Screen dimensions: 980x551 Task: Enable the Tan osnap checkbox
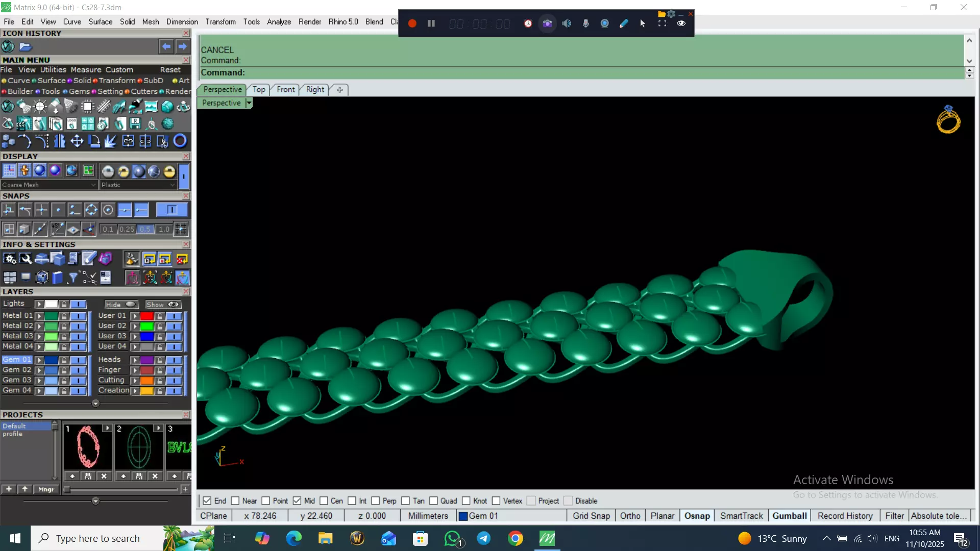[406, 501]
